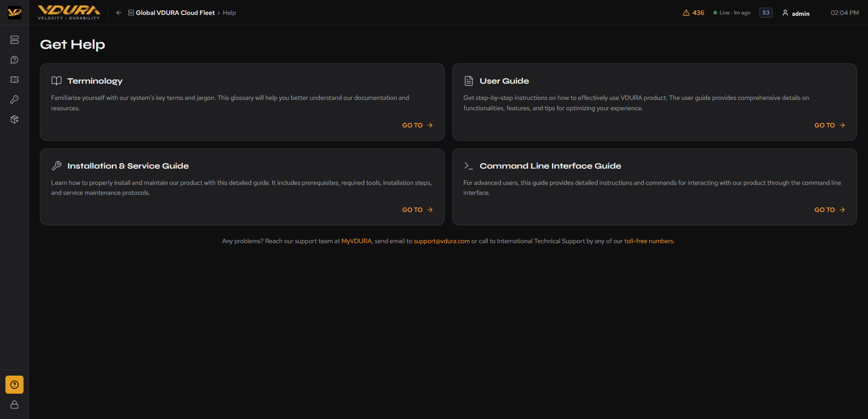Click the alert warning triangle icon
The image size is (868, 419).
tap(686, 13)
